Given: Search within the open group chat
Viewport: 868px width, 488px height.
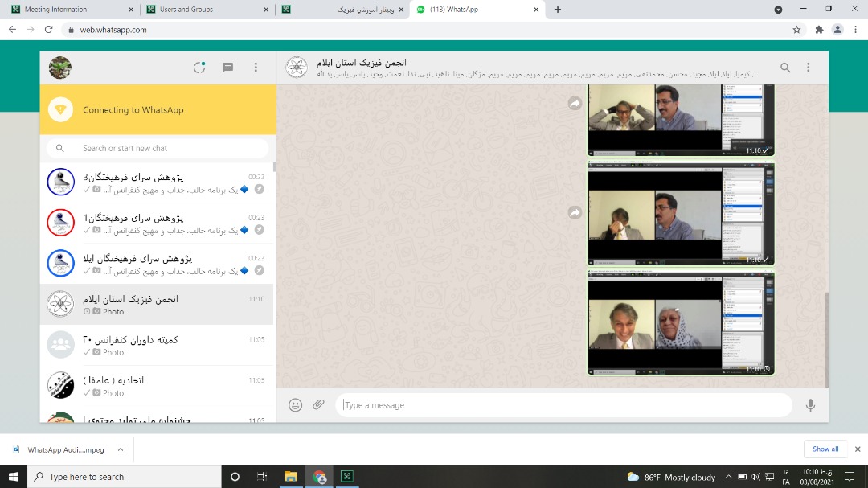Looking at the screenshot, I should 785,68.
